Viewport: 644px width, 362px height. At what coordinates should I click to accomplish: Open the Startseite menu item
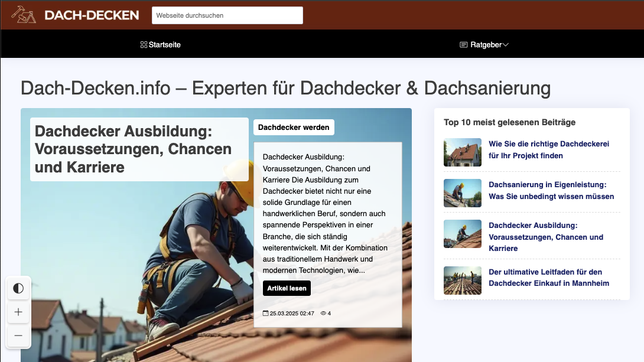tap(164, 44)
